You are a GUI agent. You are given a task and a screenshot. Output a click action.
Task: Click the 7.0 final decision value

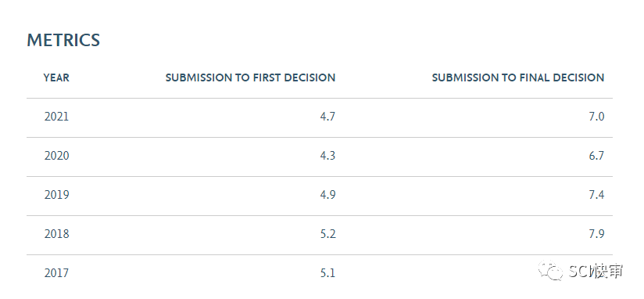[x=596, y=117]
